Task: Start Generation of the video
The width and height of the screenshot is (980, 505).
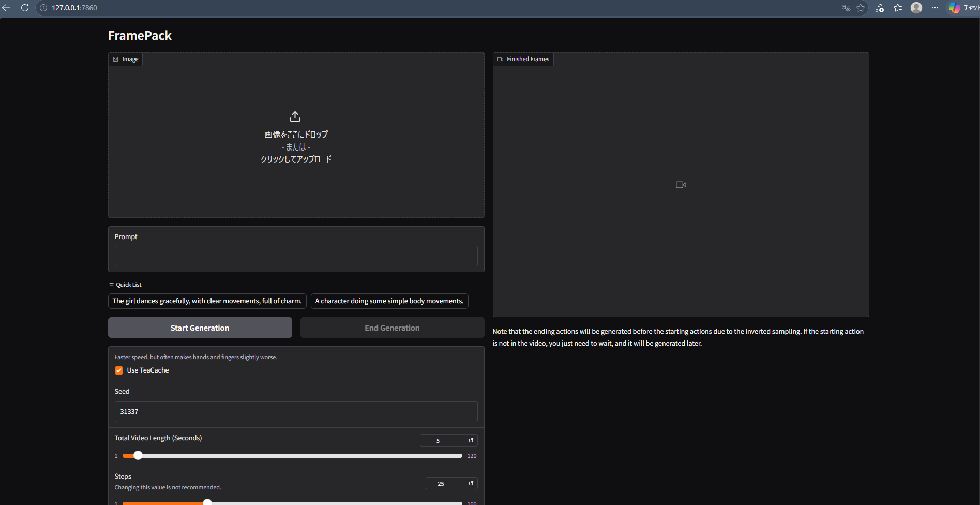Action: 200,328
